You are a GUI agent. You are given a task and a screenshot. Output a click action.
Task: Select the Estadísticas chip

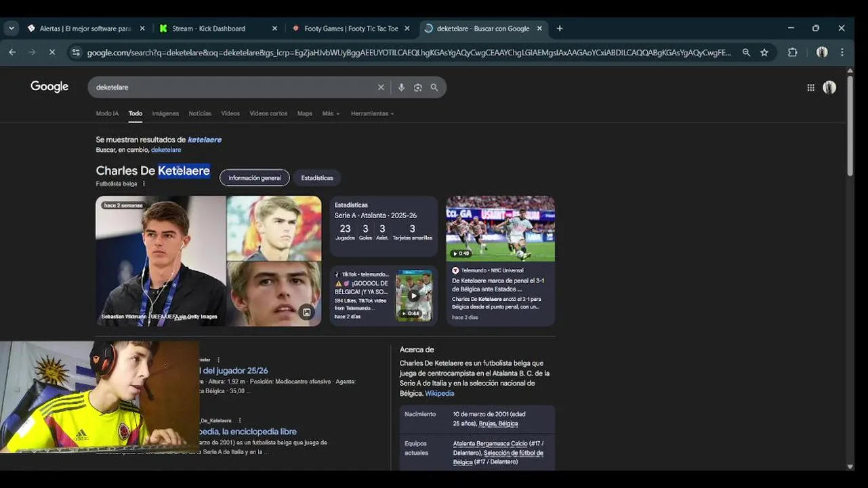pos(317,178)
